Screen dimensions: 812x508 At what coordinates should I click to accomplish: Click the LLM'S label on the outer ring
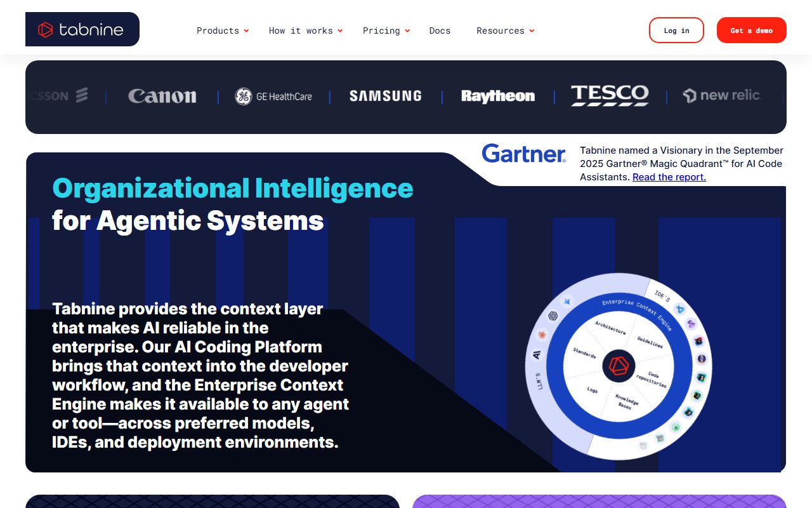(540, 381)
